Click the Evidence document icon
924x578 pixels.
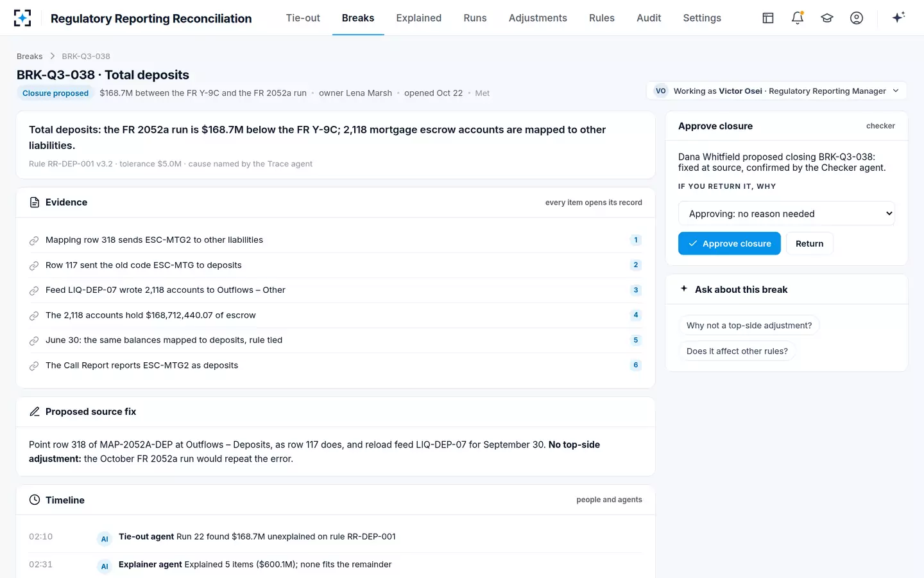[35, 202]
